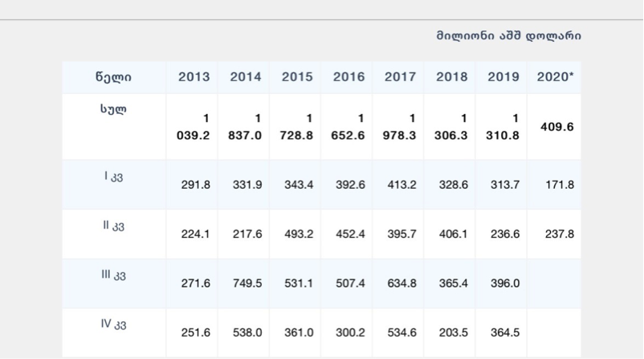Click the 2020* column header
This screenshot has width=644, height=359.
click(x=556, y=77)
